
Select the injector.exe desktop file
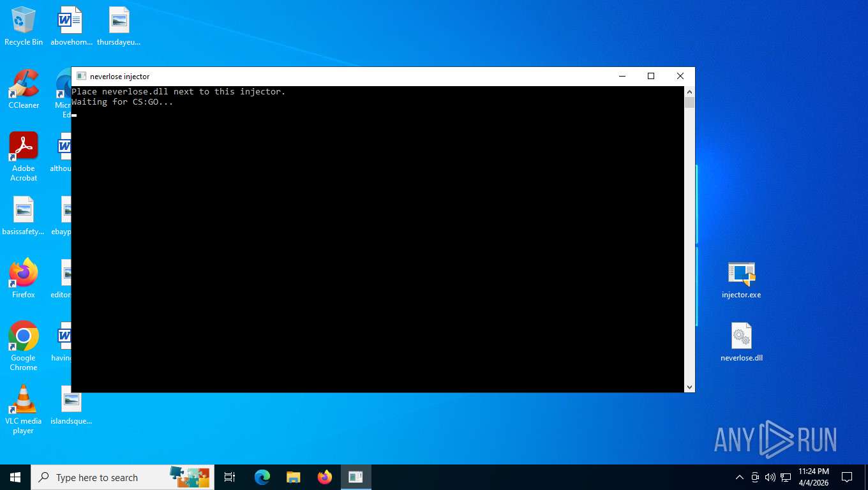tap(741, 280)
